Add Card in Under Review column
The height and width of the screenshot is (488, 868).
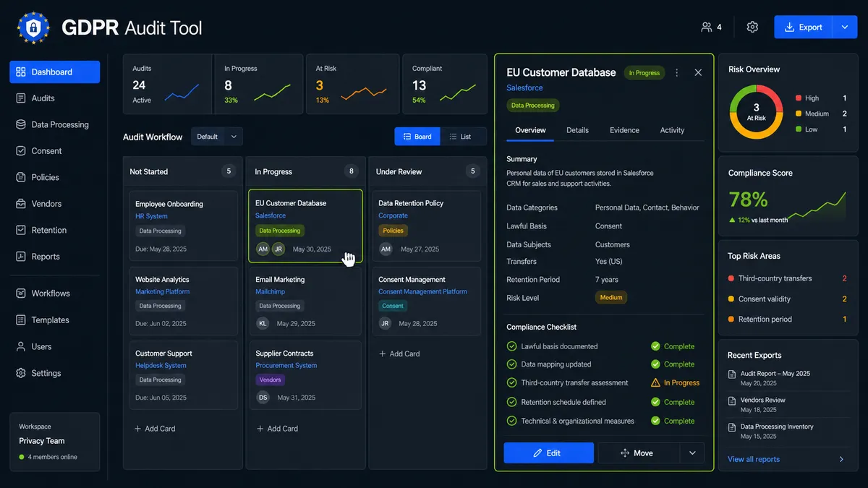tap(399, 354)
